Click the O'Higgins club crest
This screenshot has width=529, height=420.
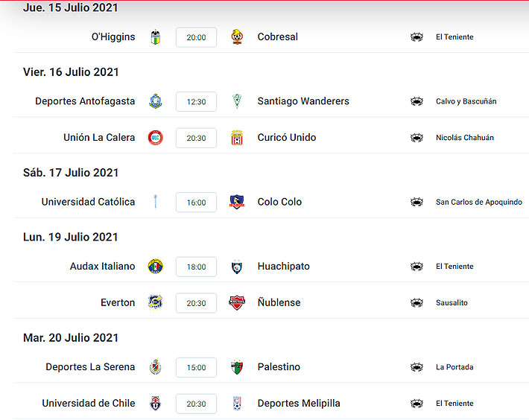click(156, 37)
